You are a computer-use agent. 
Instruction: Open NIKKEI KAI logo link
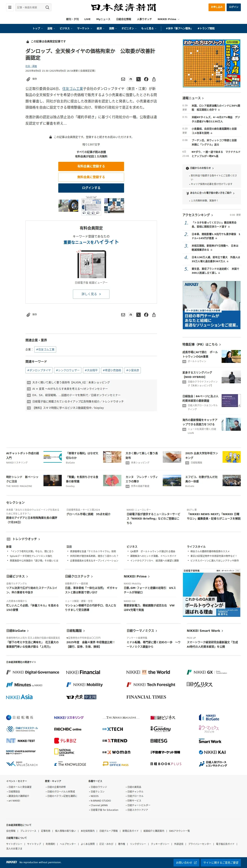(x=212, y=752)
